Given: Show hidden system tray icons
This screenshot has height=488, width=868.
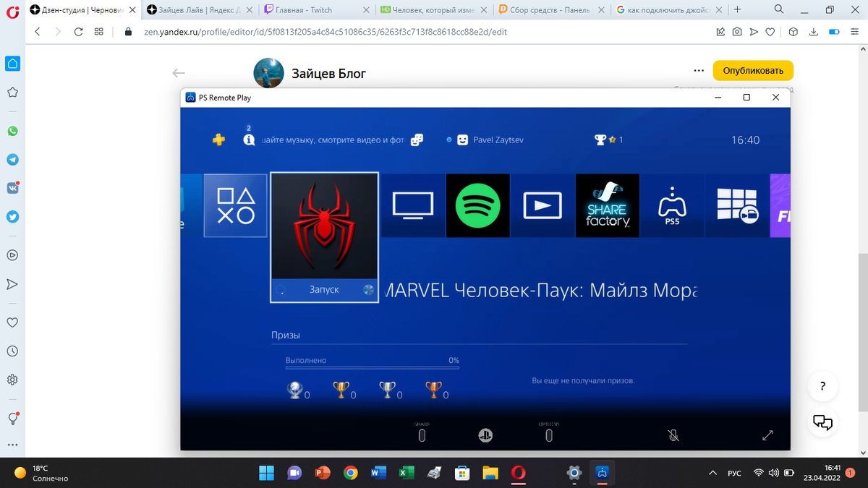Looking at the screenshot, I should tap(712, 473).
